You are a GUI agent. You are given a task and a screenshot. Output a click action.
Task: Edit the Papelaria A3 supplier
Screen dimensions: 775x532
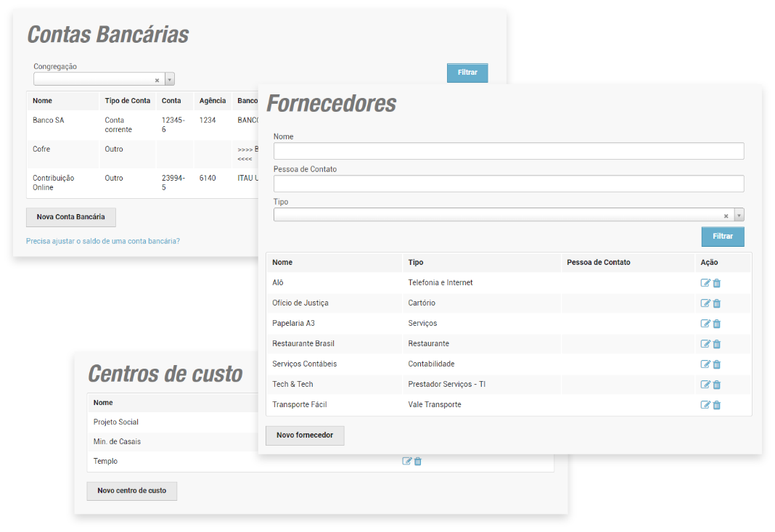[705, 324]
